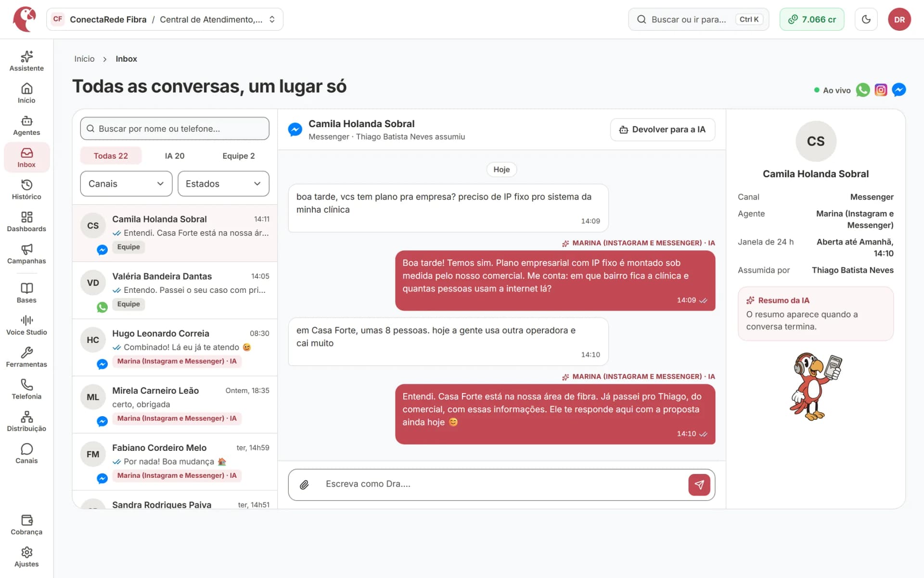Viewport: 924px width, 578px height.
Task: Click the WhatsApp icon on Valéria's conversation
Action: (x=102, y=307)
